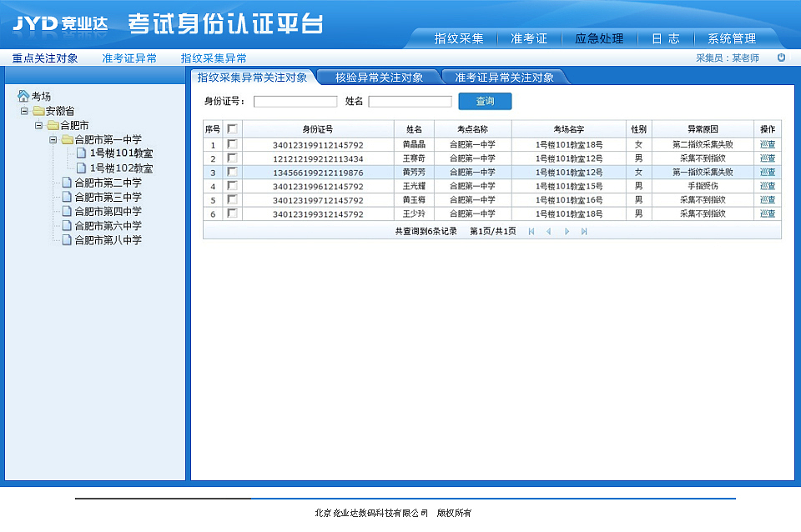Screen dimensions: 801x532
Task: Go to the last page arrow
Action: click(x=584, y=231)
